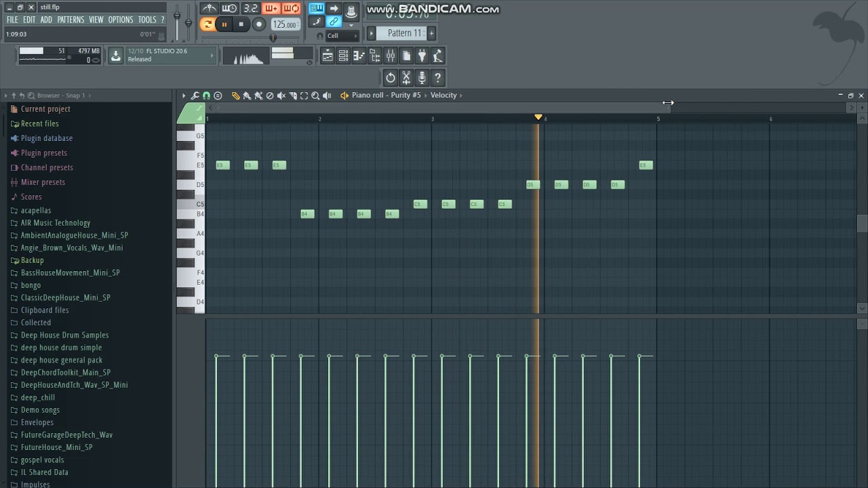This screenshot has height=488, width=868.
Task: Open the Cell snap dropdown
Action: tap(342, 36)
